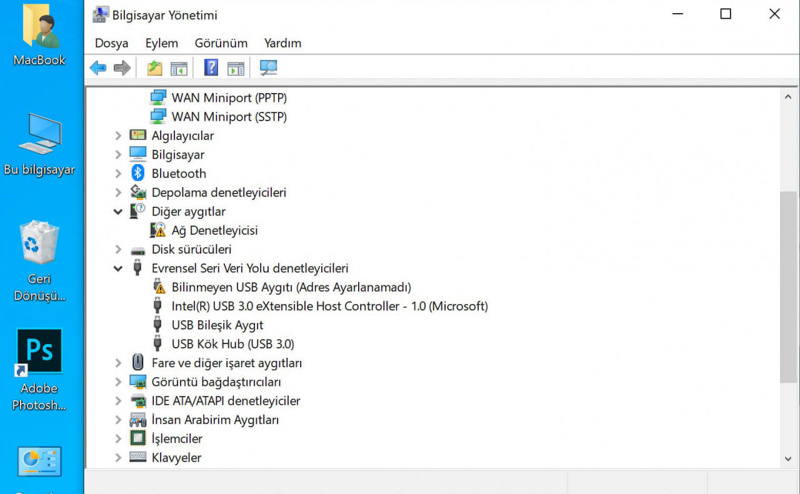Click the show/hide console tree icon
The width and height of the screenshot is (800, 494).
point(179,68)
